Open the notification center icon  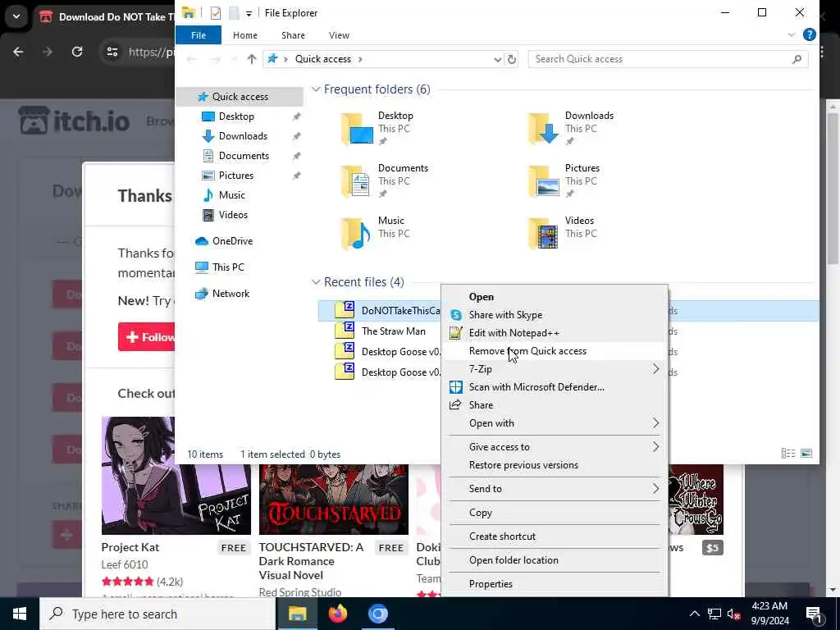(814, 614)
